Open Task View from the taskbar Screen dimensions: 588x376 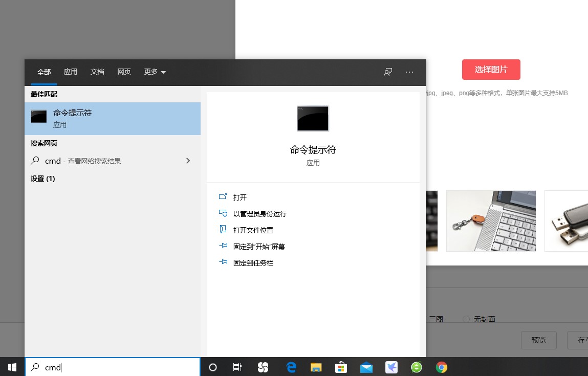(x=237, y=367)
